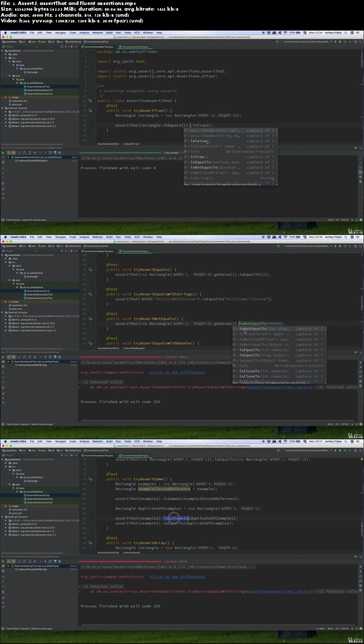Click the tryAssertTrue() breadcrumb below editor
The height and width of the screenshot is (644, 364).
[131, 144]
